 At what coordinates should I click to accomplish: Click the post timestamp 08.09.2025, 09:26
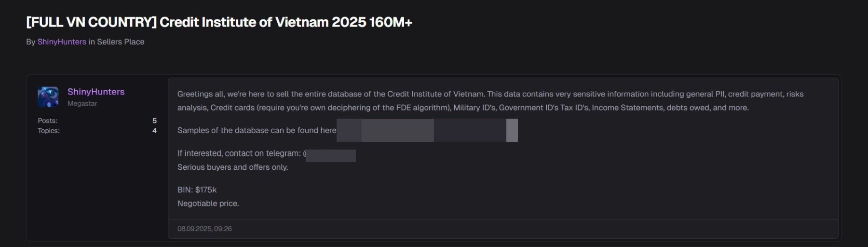(204, 229)
